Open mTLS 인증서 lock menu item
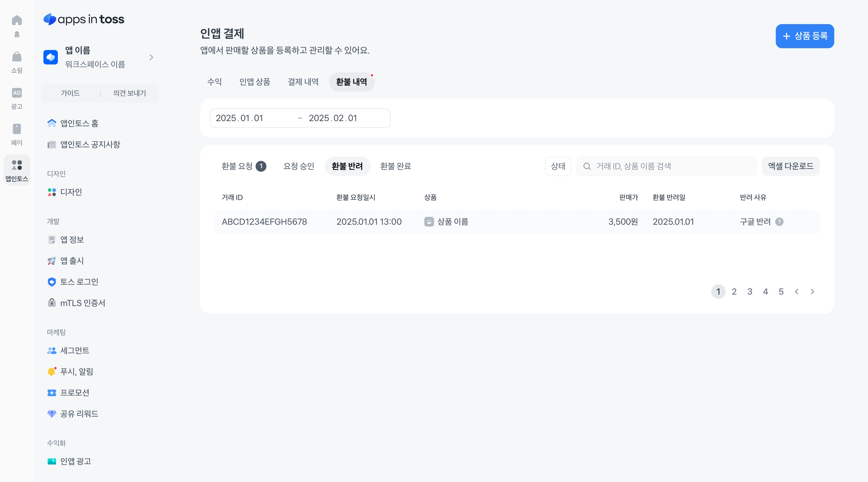This screenshot has width=868, height=482. (x=82, y=303)
